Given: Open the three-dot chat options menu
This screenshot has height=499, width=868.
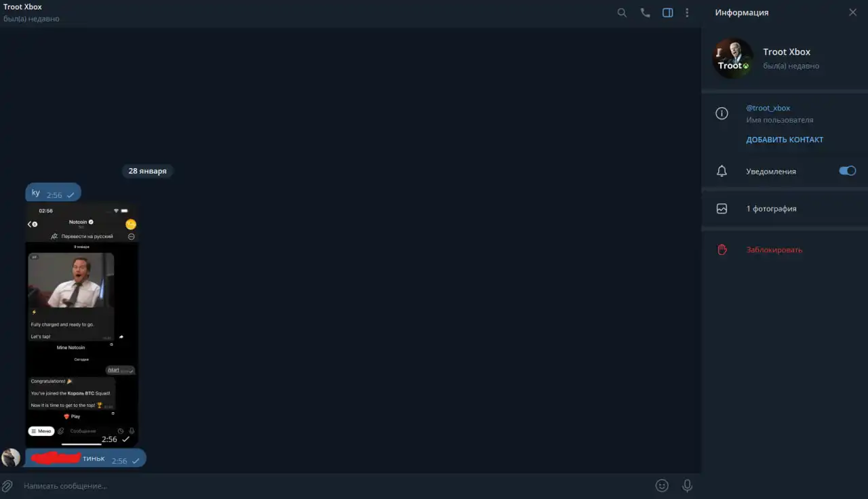Looking at the screenshot, I should [687, 13].
